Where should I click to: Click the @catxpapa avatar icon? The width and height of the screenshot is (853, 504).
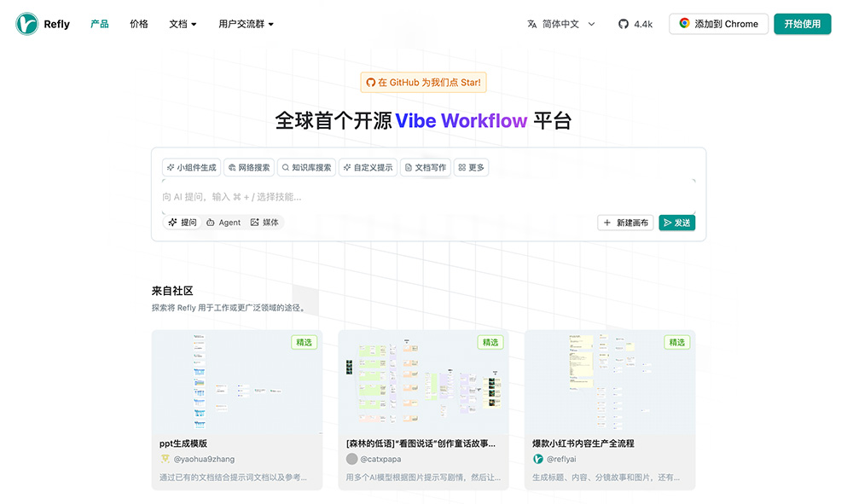click(x=352, y=459)
